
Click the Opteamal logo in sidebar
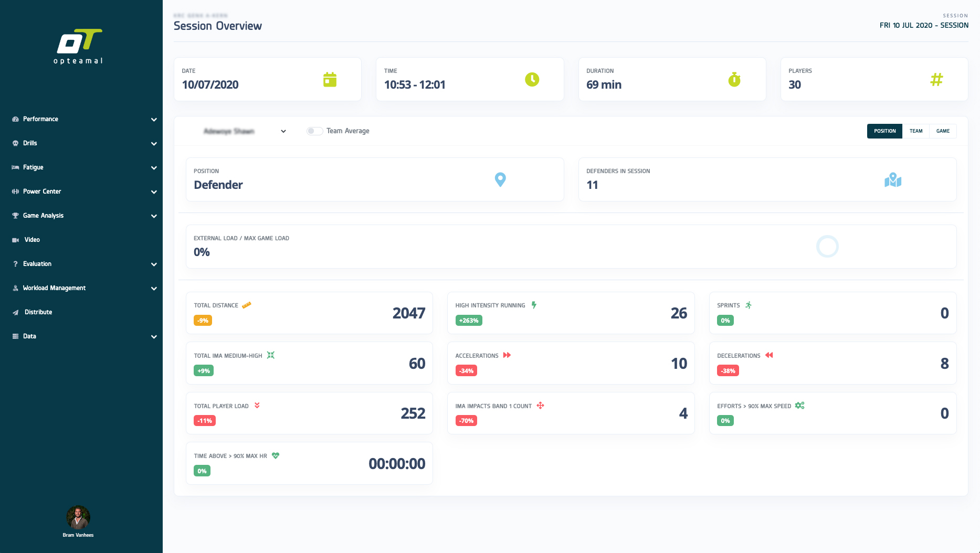[79, 46]
